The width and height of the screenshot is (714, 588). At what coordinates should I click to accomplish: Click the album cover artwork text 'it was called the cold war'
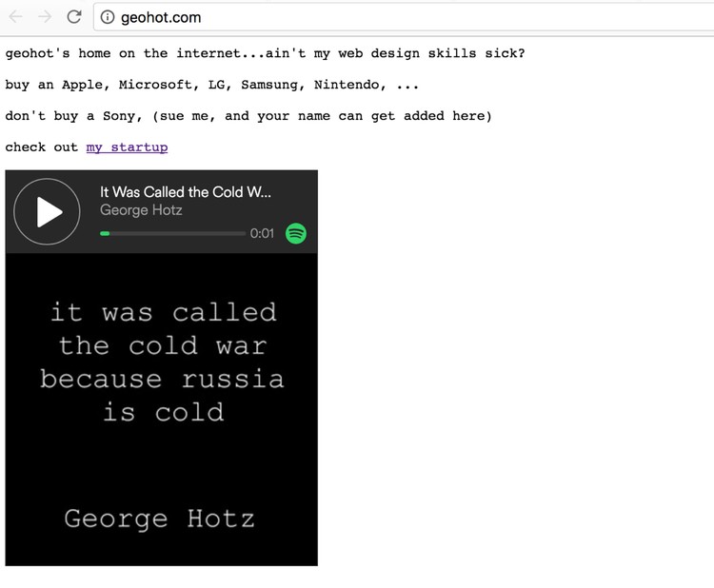pos(163,329)
